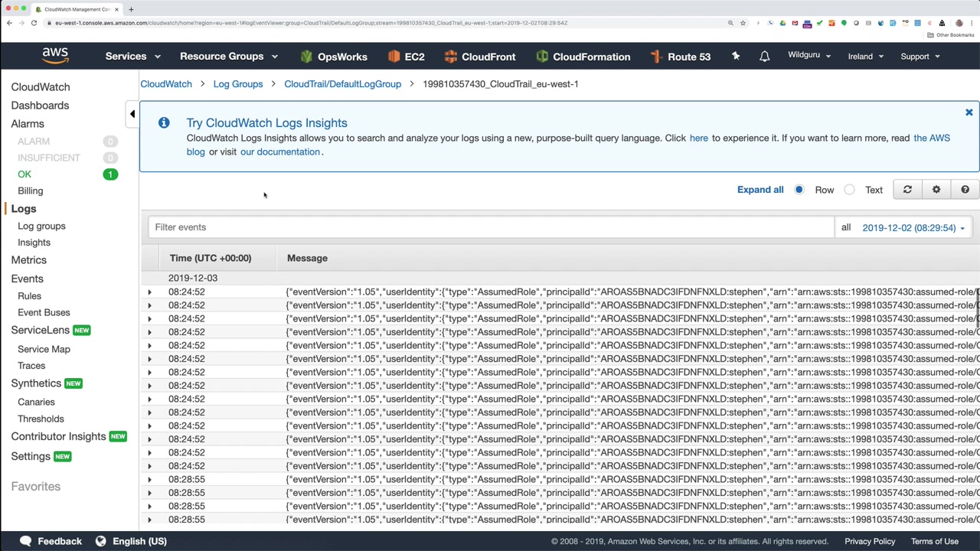
Task: Click the 'here' link in the banner
Action: click(699, 138)
